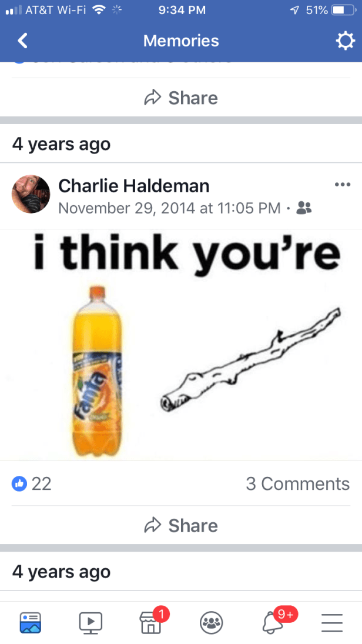Click the blue like reaction icon
The width and height of the screenshot is (362, 644).
(19, 483)
